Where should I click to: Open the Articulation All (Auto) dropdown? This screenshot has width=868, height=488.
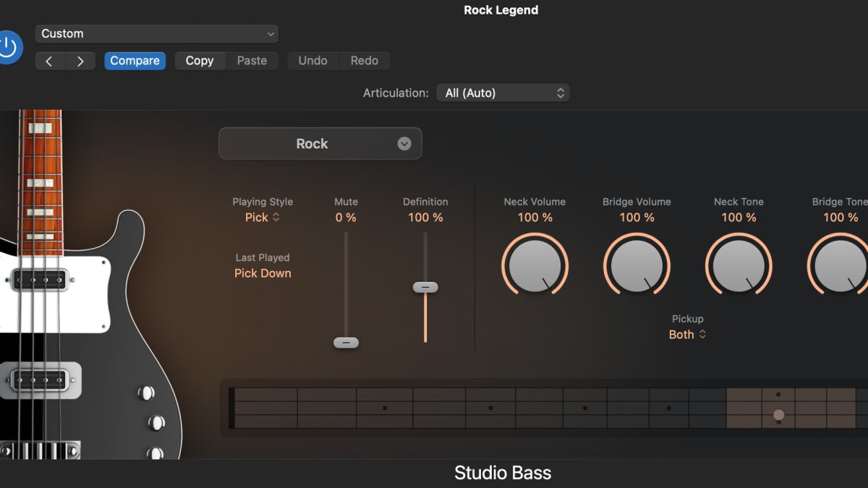[x=503, y=93]
